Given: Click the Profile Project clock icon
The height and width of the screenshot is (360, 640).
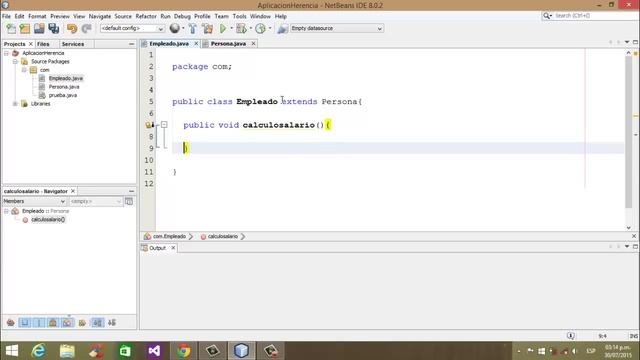Looking at the screenshot, I should (260, 28).
